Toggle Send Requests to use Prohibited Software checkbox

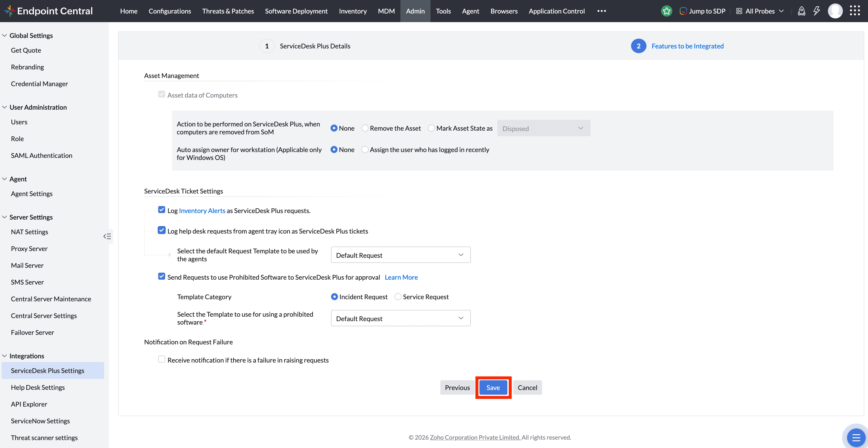point(162,277)
